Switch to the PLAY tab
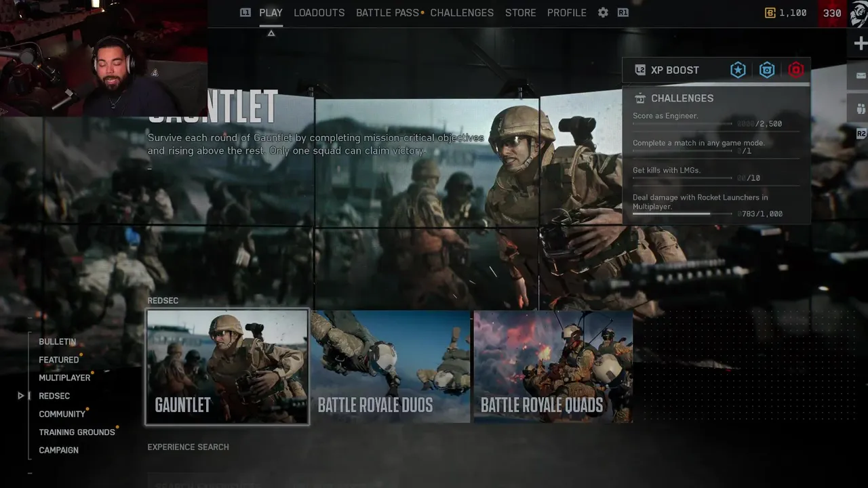 (271, 13)
